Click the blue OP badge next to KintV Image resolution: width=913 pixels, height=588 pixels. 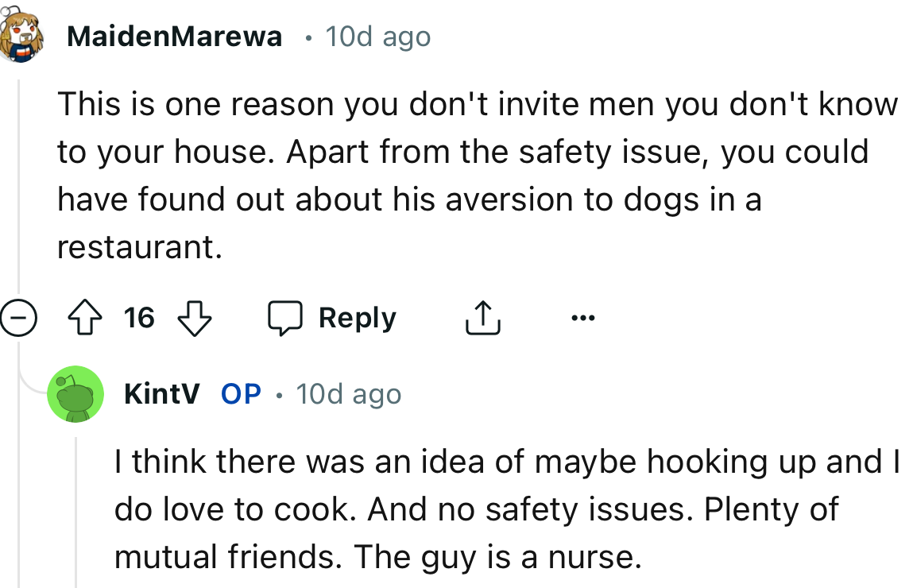coord(240,393)
